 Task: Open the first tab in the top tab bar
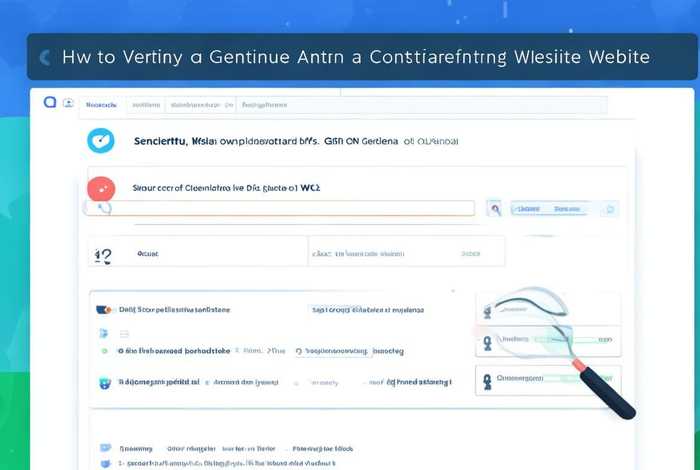102,104
